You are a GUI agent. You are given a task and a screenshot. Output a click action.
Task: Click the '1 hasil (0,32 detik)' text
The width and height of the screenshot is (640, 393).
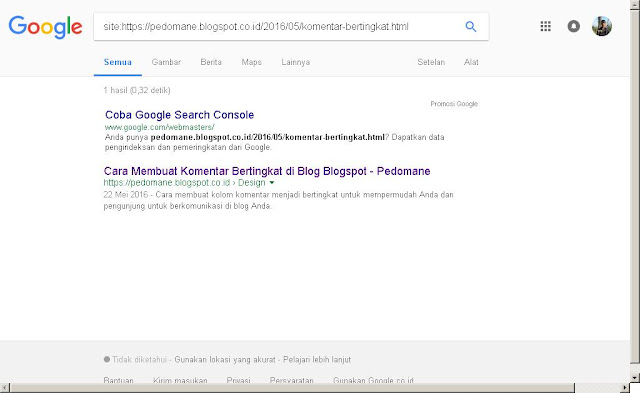[x=137, y=90]
